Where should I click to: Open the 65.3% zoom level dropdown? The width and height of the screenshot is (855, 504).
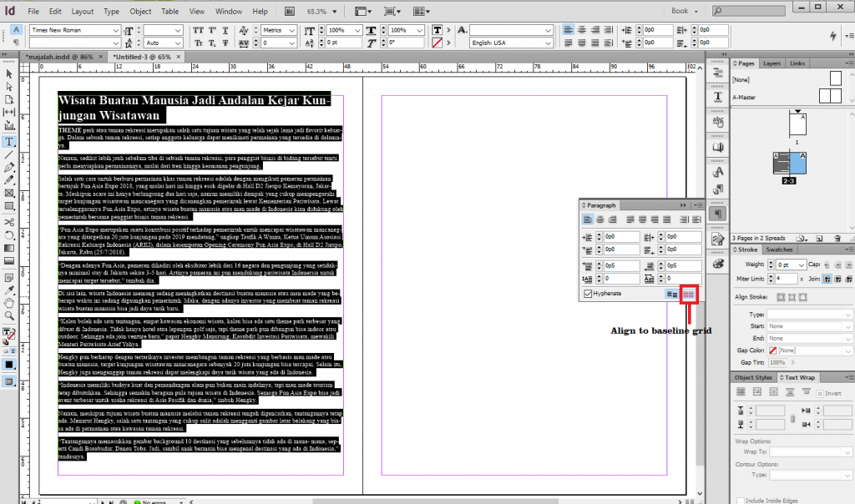pyautogui.click(x=334, y=12)
